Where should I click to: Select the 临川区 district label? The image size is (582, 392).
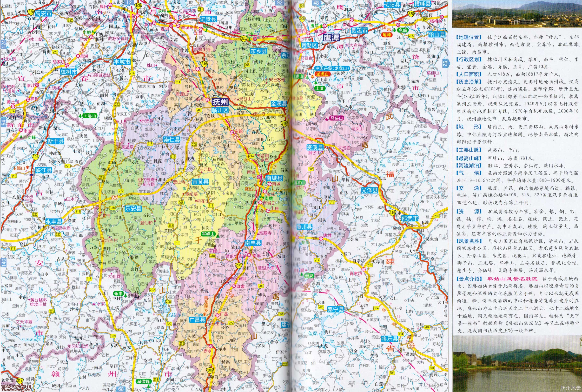tap(220, 110)
